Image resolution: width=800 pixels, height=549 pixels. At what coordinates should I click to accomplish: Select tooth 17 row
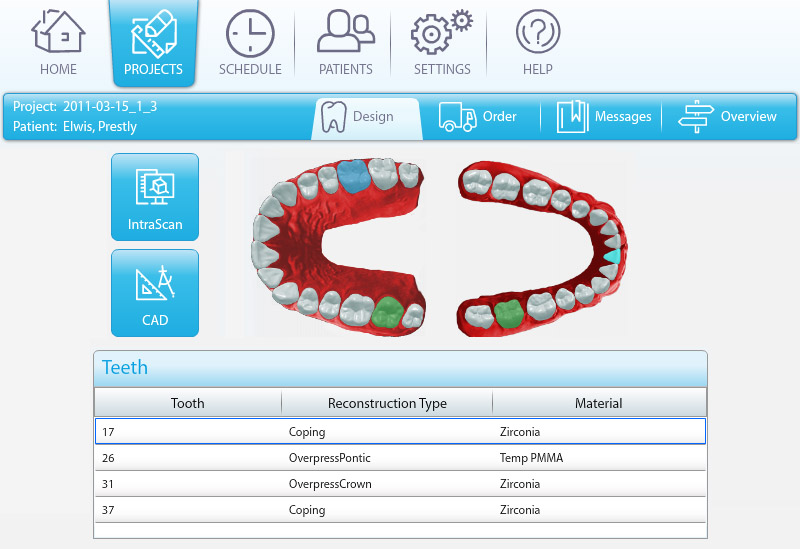[401, 432]
